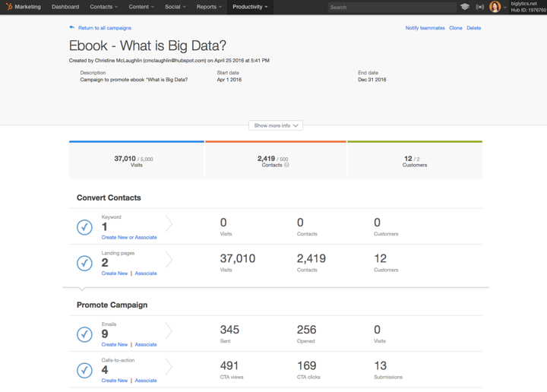547x392 pixels.
Task: Click Associate under Landing pages
Action: coord(146,273)
